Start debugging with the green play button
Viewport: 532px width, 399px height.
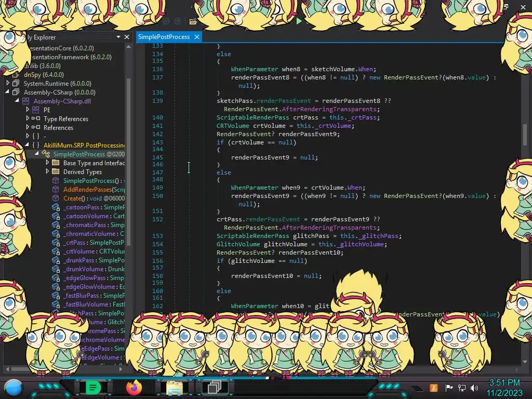tap(299, 21)
